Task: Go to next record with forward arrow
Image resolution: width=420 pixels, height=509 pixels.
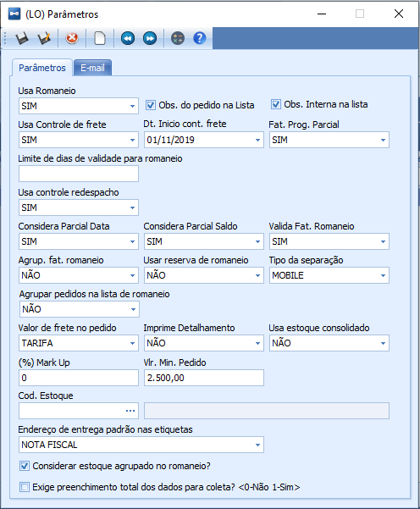Action: [150, 38]
